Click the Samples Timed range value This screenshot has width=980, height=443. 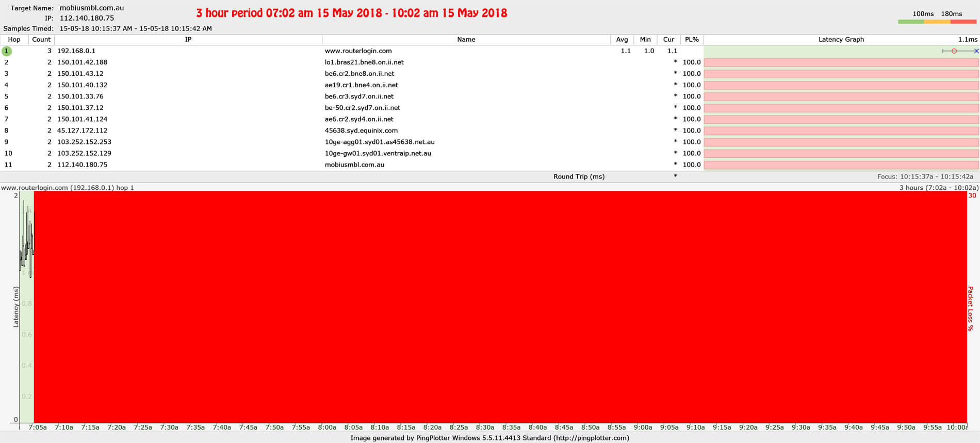pyautogui.click(x=136, y=28)
